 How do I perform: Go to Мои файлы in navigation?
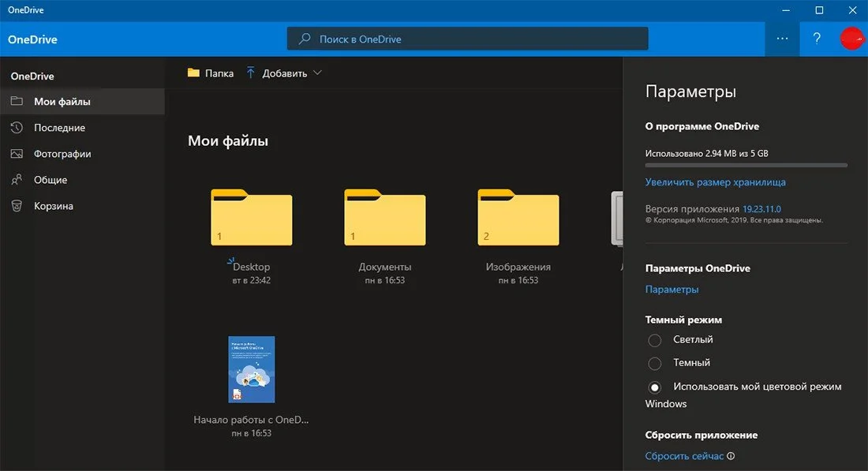[83, 101]
